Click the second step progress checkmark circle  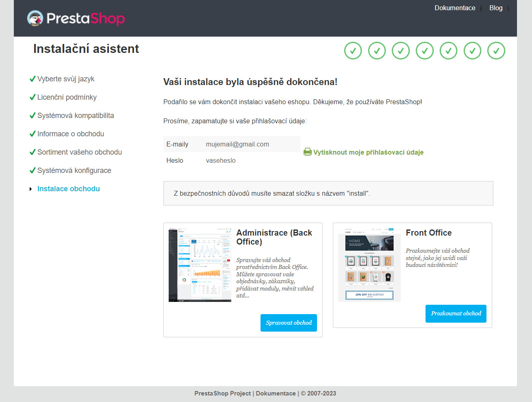point(377,51)
